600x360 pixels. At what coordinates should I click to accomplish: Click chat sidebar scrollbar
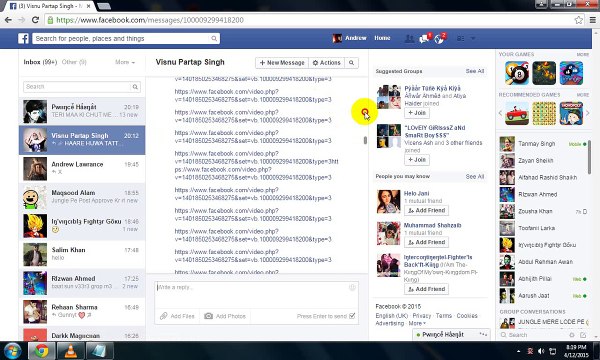tap(589, 157)
